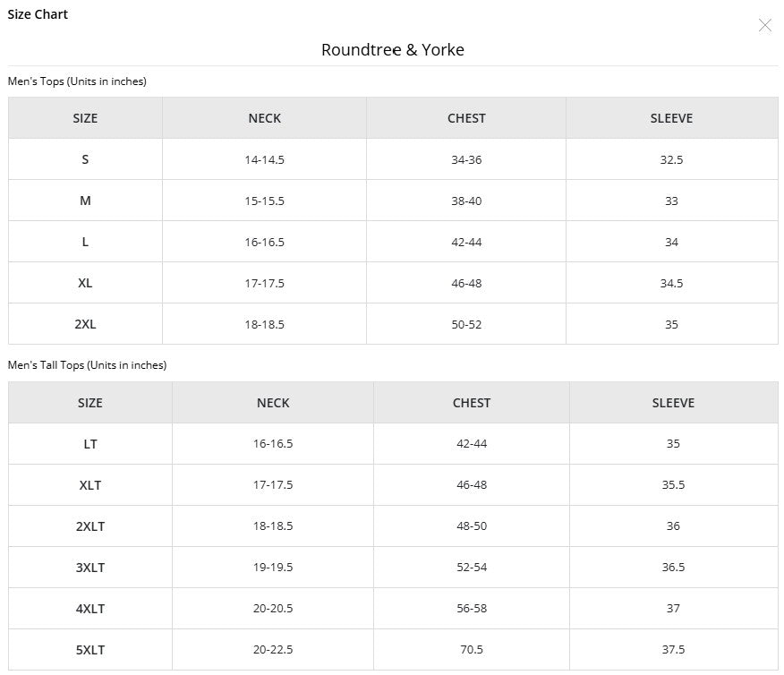Viewport: 784px width, 675px height.
Task: Click the XLT tall size label
Action: pos(90,485)
